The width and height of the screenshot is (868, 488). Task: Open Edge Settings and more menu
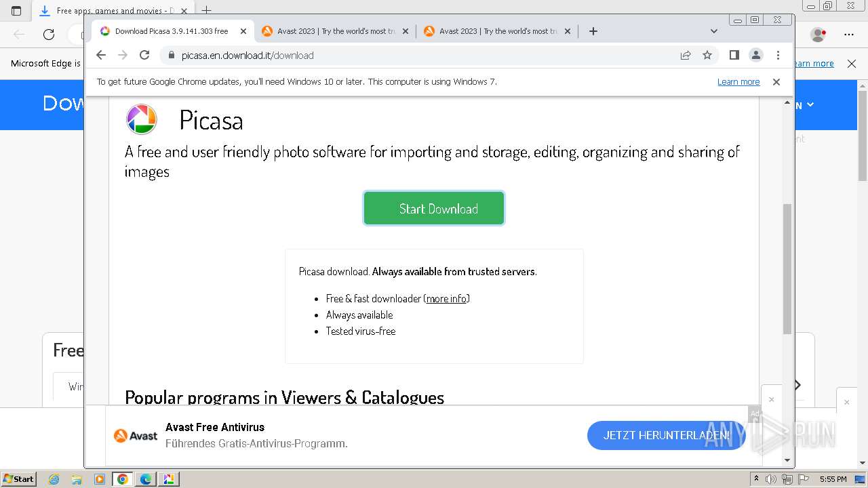pyautogui.click(x=849, y=34)
